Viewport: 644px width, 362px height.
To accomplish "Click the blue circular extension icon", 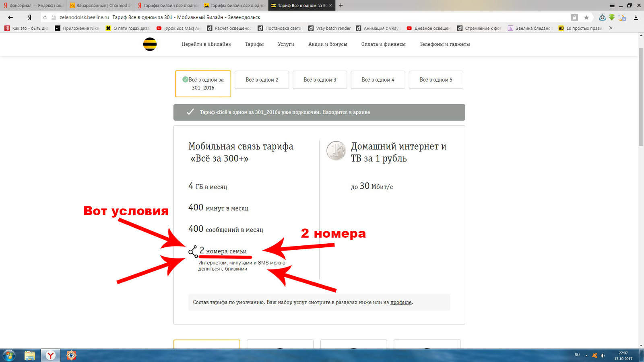I will [602, 17].
